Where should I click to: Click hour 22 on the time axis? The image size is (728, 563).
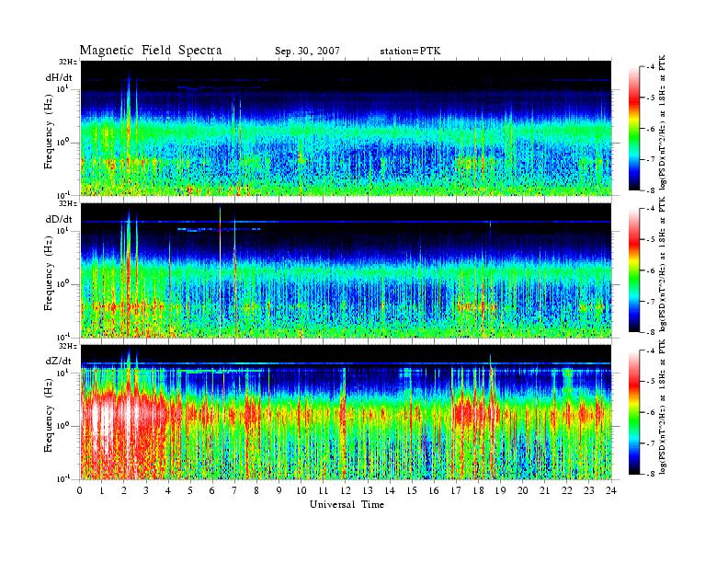coord(567,491)
